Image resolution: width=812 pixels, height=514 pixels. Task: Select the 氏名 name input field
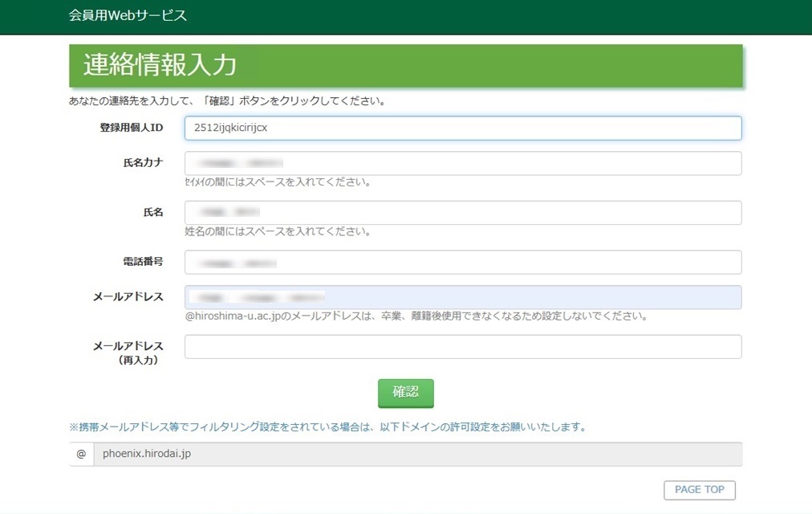(462, 213)
